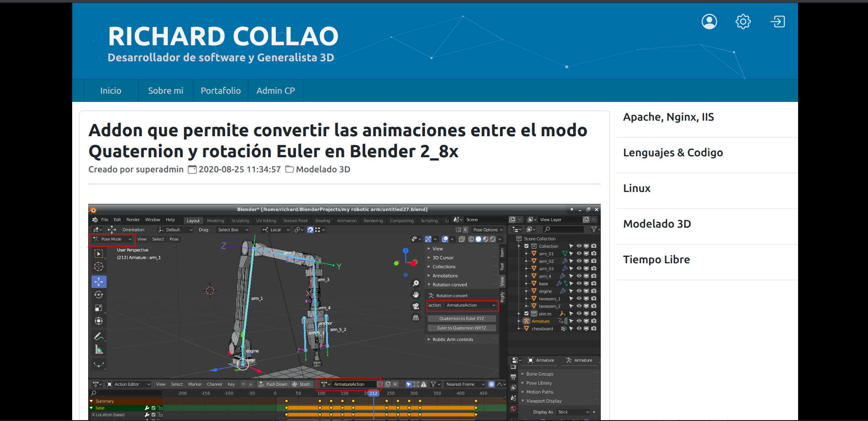868x421 pixels.
Task: Activate the Move tool in Blender toolbar
Action: coord(99,282)
